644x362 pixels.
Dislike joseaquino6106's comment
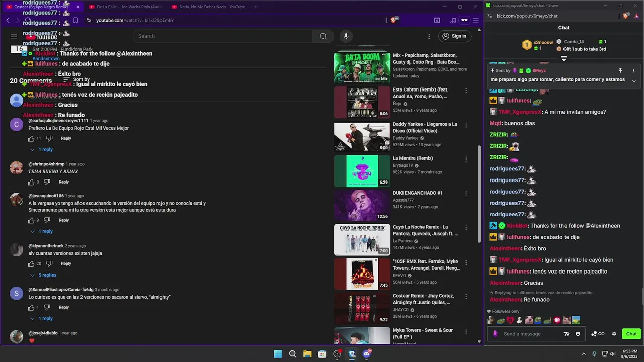(47, 220)
